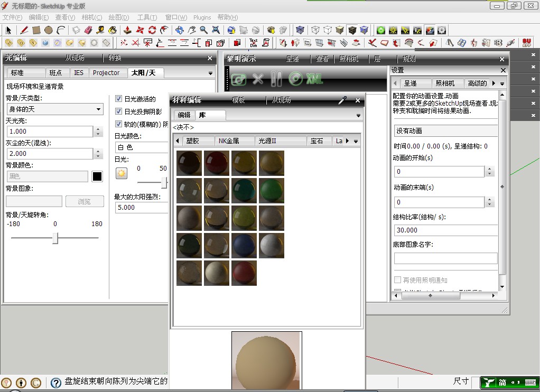Pick the eyedropper in 材料编辑 title bar

pyautogui.click(x=342, y=100)
